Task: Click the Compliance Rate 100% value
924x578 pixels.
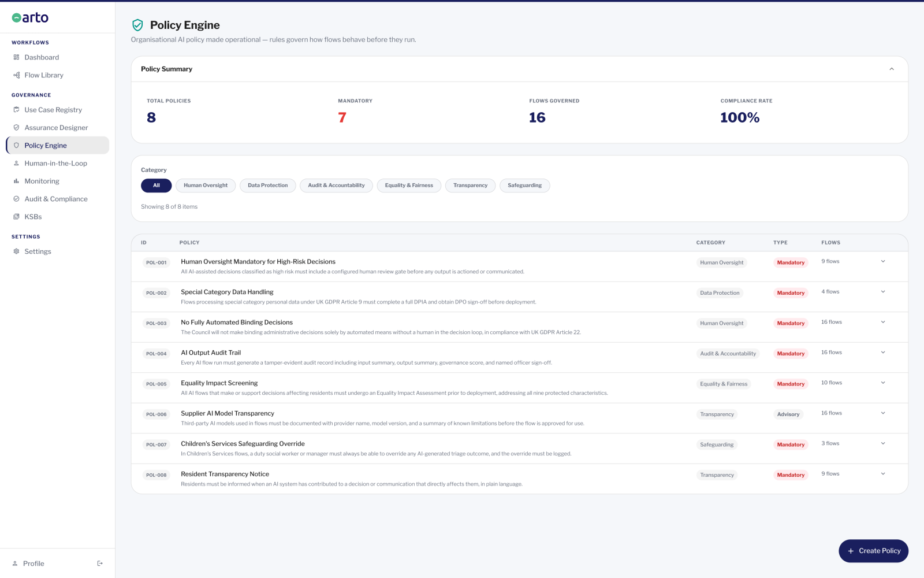Action: [740, 117]
